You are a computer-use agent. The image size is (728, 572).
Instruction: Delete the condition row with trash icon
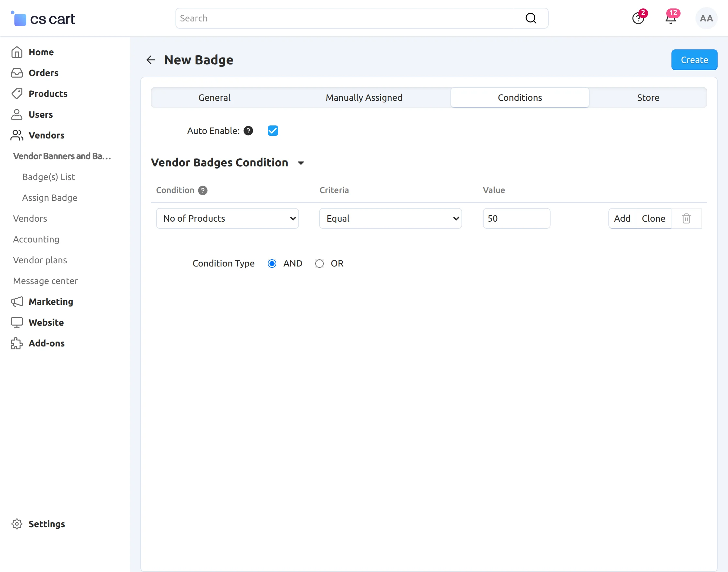pyautogui.click(x=686, y=218)
